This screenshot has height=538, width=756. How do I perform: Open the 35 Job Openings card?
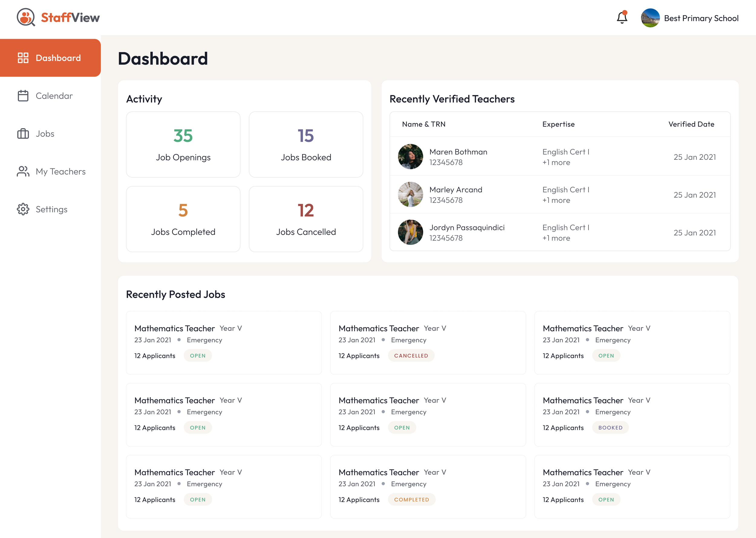(x=183, y=144)
